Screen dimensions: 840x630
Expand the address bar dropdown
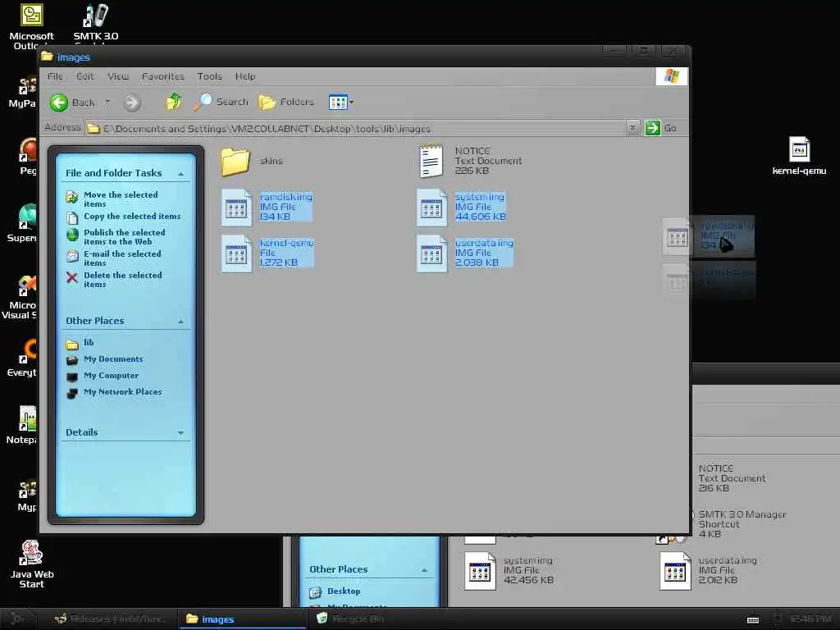coord(632,128)
